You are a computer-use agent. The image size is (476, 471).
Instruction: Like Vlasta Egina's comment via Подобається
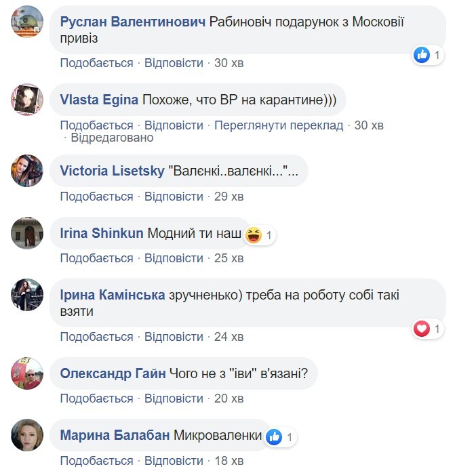(96, 125)
